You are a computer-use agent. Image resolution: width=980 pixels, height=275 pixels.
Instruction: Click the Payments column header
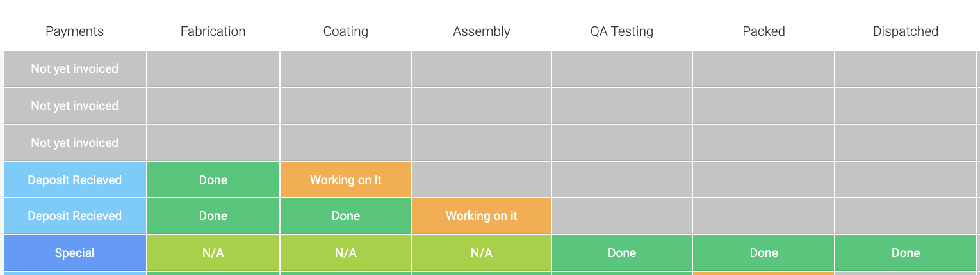click(x=74, y=31)
